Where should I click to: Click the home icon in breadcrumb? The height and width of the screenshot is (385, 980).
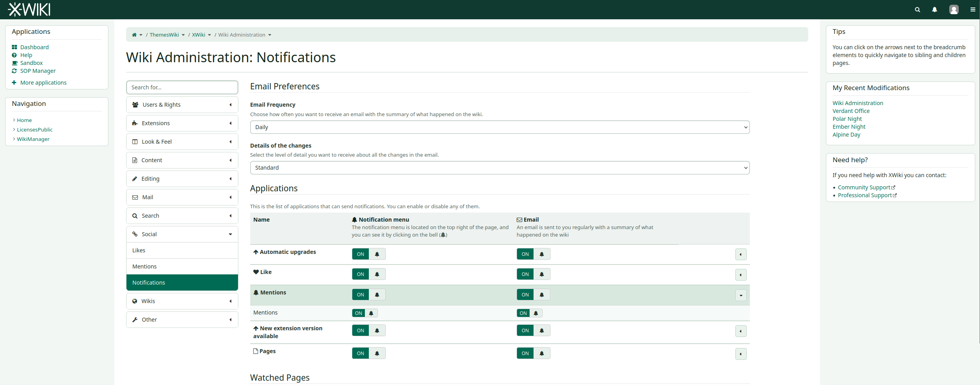pyautogui.click(x=134, y=35)
